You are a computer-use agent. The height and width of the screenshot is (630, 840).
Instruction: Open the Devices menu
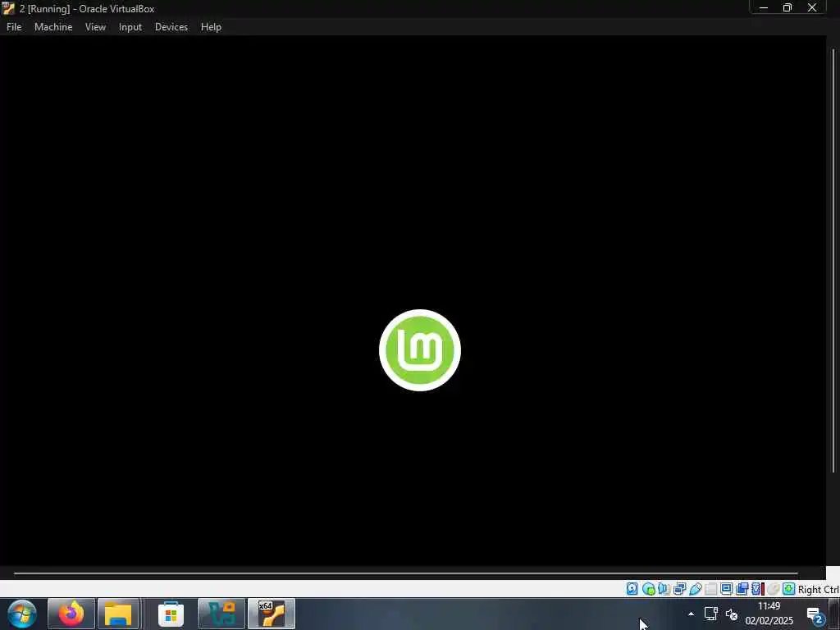pyautogui.click(x=171, y=27)
